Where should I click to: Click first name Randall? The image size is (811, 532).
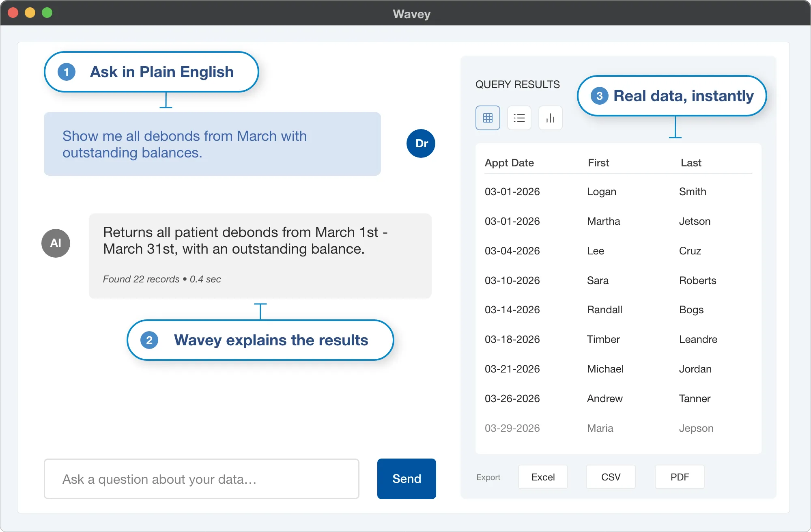pos(604,310)
